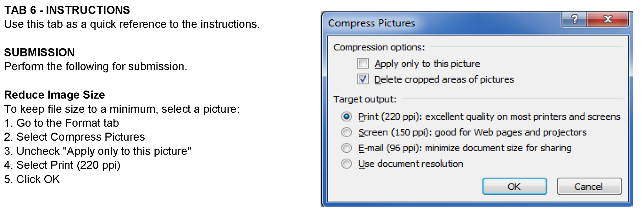Click the Cancel button
The image size is (644, 216).
coord(589,186)
